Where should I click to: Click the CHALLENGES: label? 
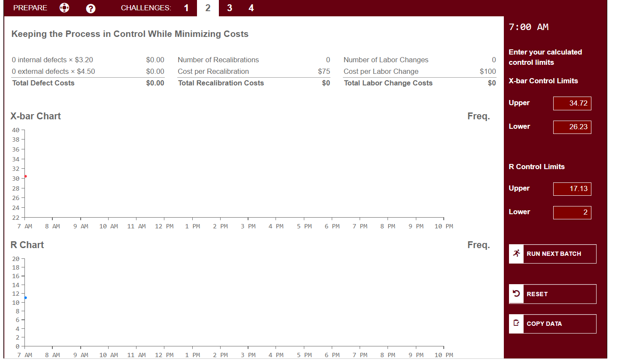click(146, 8)
